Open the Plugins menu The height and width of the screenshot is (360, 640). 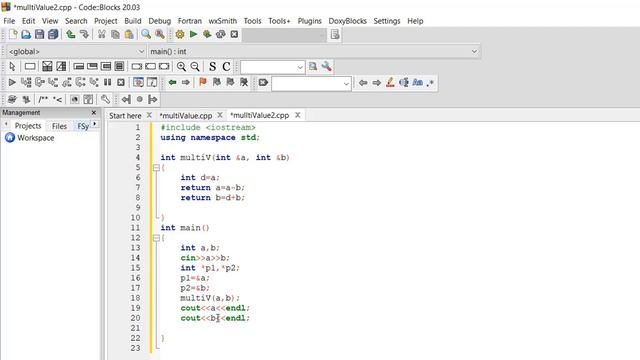[309, 21]
